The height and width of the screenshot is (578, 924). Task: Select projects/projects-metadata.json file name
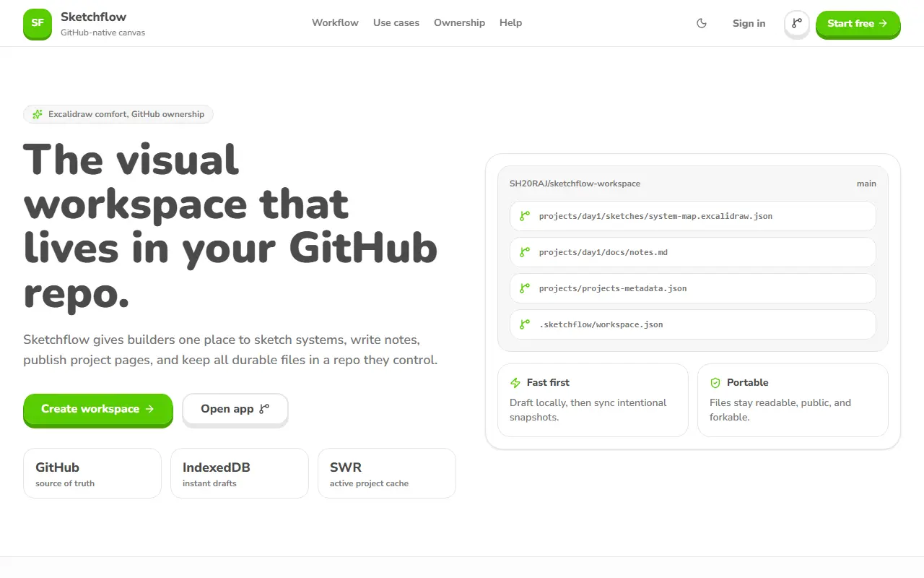pos(613,288)
